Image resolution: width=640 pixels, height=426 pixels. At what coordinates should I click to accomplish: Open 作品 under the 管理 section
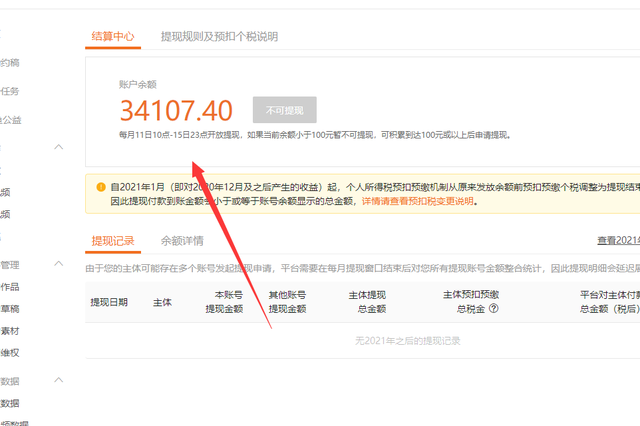coord(9,287)
